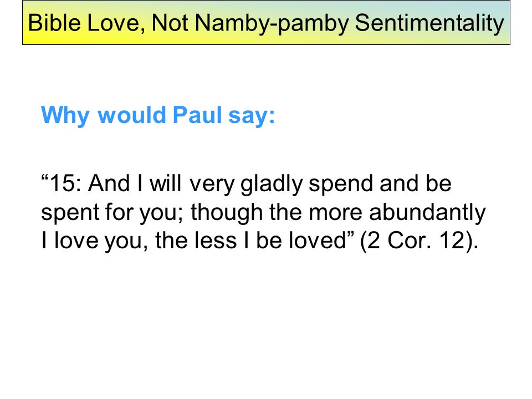Screen dimensions: 532x399
Task: Click "Bible Love" in the title
Action: (84, 23)
